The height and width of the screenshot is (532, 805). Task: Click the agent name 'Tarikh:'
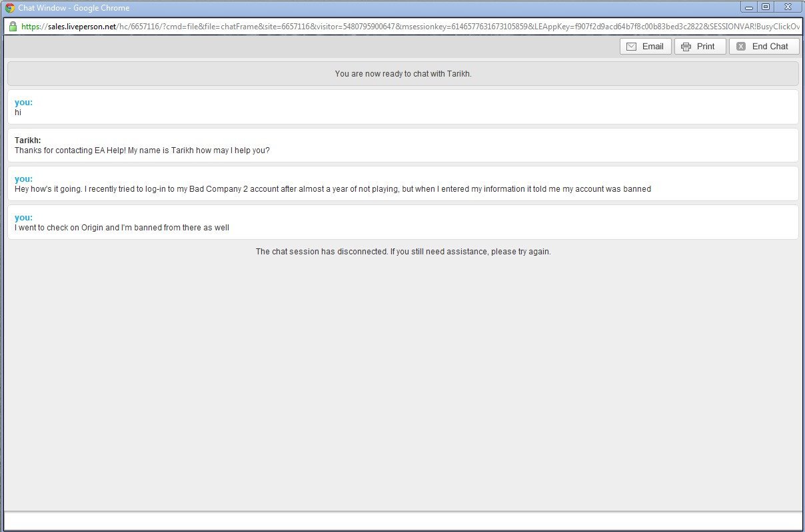click(x=28, y=140)
